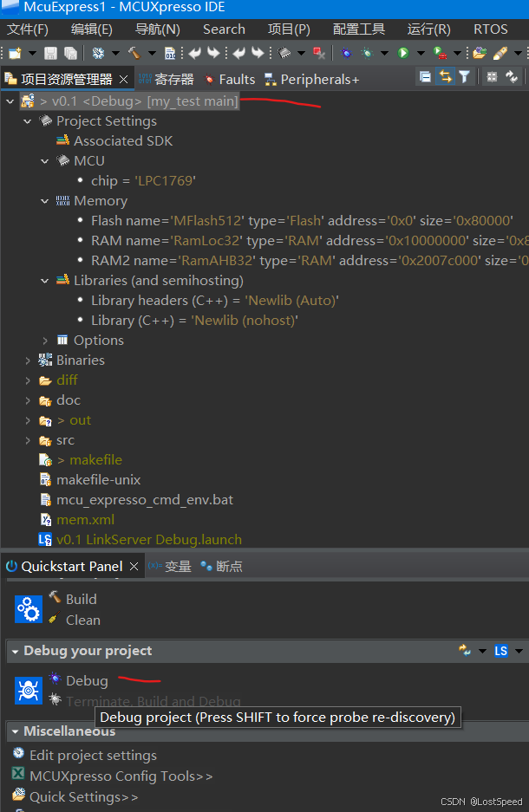Click Build in Quickstart Panel
Viewport: 529px width, 812px height.
click(81, 599)
